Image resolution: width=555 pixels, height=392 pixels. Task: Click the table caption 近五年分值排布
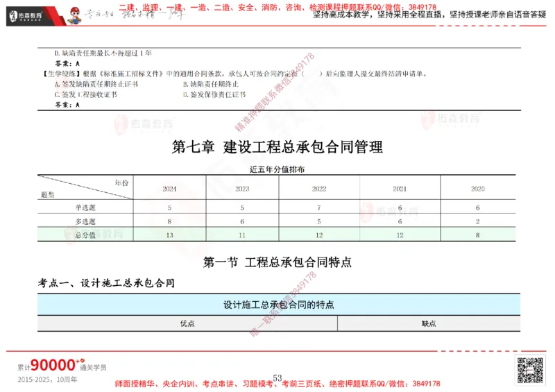(x=277, y=169)
